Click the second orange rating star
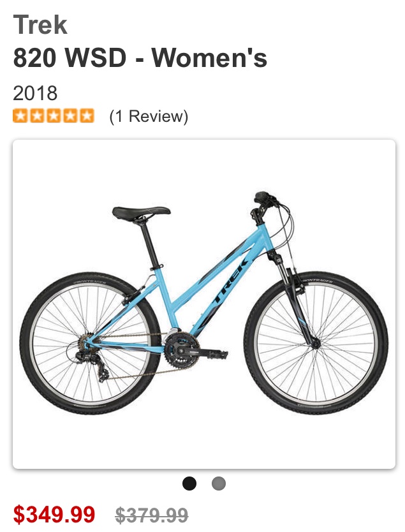The width and height of the screenshot is (405, 532). pyautogui.click(x=38, y=115)
